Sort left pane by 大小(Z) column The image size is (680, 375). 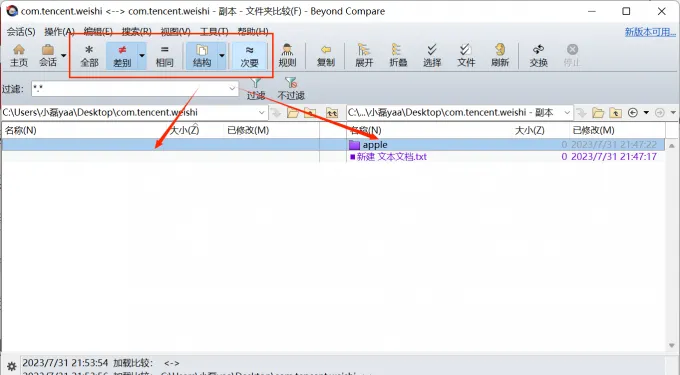pos(184,130)
